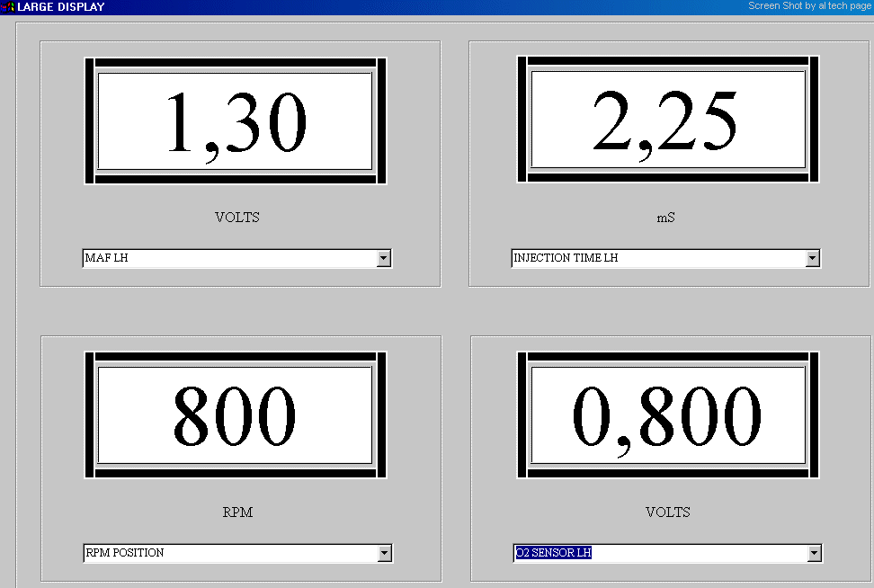
Task: Click the 0,800 O2 sensor readout
Action: tap(666, 415)
